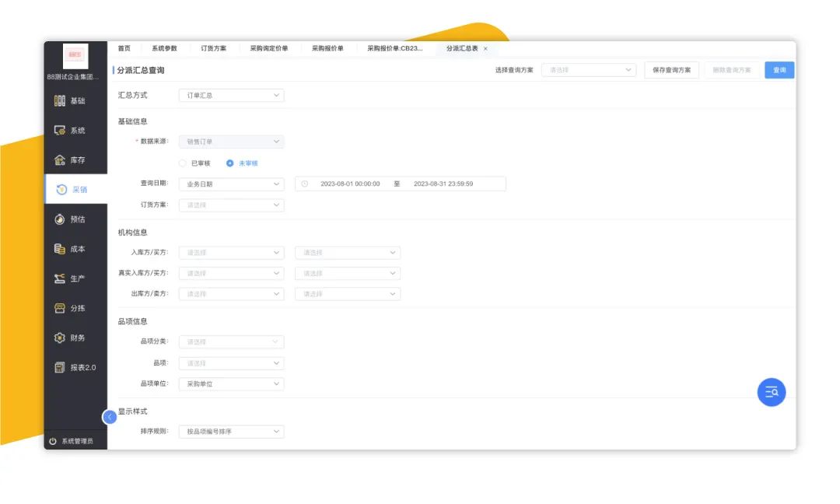The width and height of the screenshot is (840, 504).
Task: Click the clock icon in date range field
Action: click(304, 184)
